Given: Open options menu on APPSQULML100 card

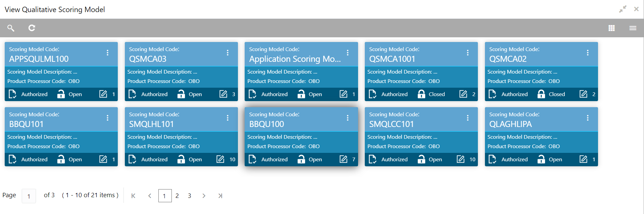Looking at the screenshot, I should coord(107,53).
